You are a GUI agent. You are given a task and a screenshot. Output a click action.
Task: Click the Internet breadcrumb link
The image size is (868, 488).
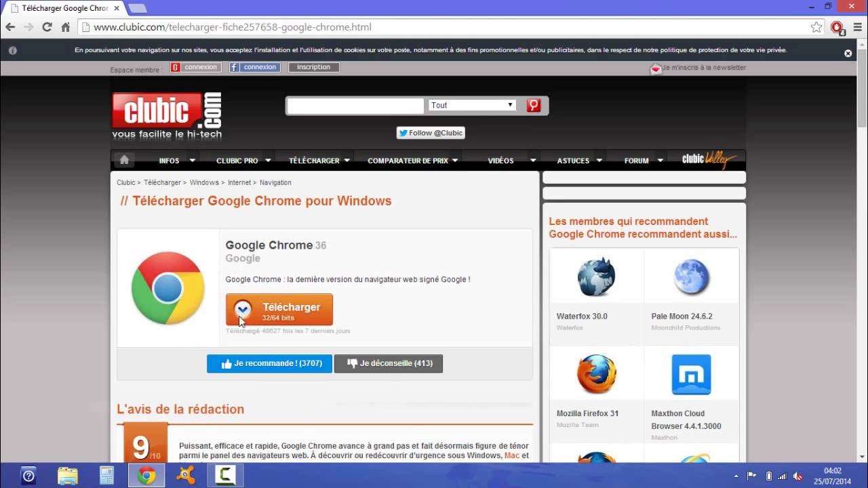click(x=239, y=182)
